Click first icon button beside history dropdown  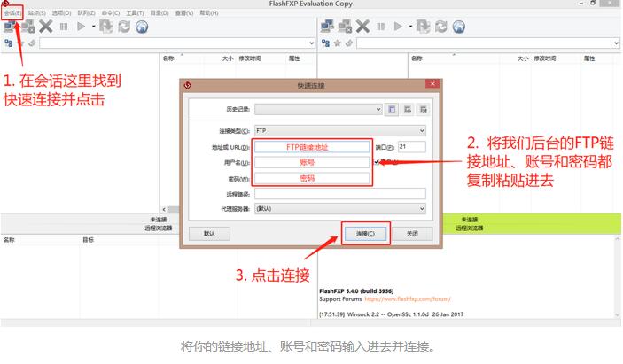392,110
